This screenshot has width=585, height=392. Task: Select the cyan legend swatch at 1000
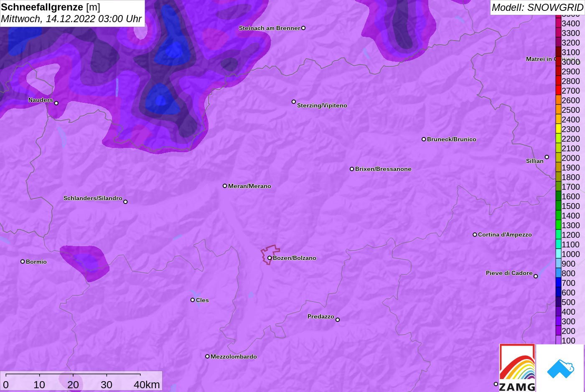pos(558,254)
